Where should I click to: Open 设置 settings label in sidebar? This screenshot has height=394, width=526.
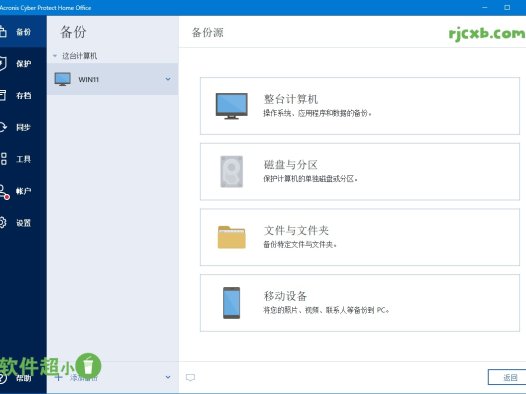(23, 223)
